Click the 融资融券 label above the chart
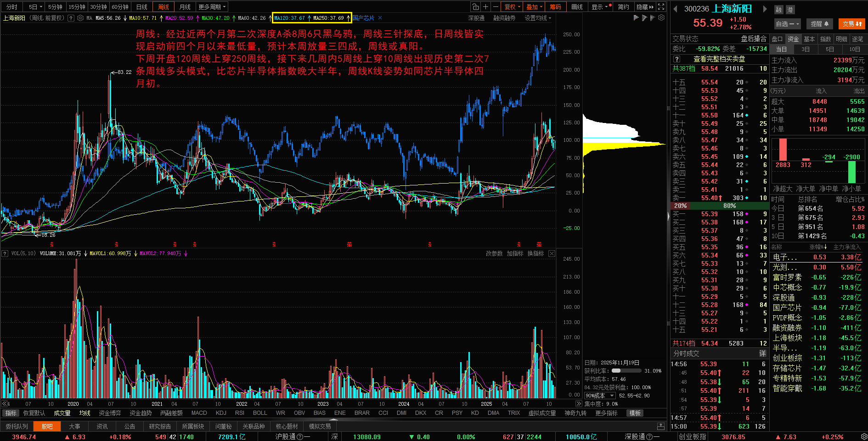The height and width of the screenshot is (441, 868). coord(504,18)
